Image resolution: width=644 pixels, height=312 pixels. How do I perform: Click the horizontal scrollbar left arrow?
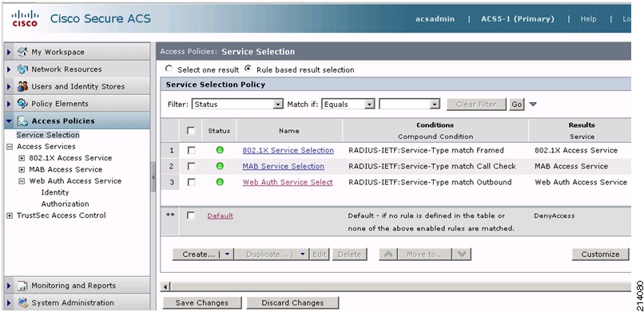[166, 286]
